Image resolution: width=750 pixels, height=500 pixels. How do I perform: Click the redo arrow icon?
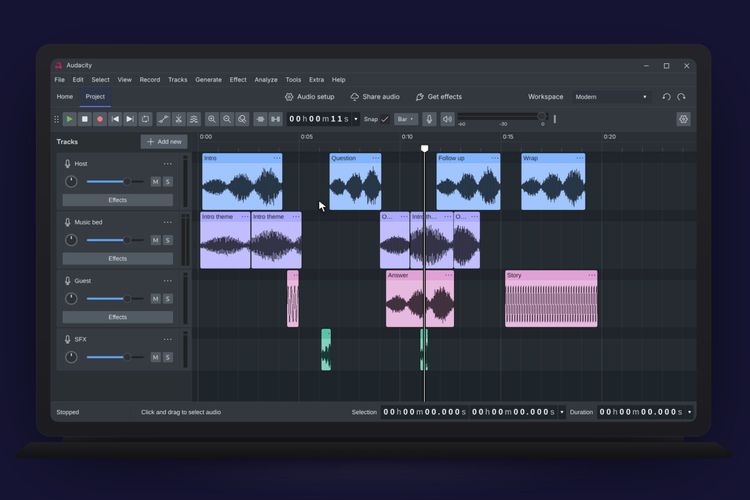tap(682, 97)
